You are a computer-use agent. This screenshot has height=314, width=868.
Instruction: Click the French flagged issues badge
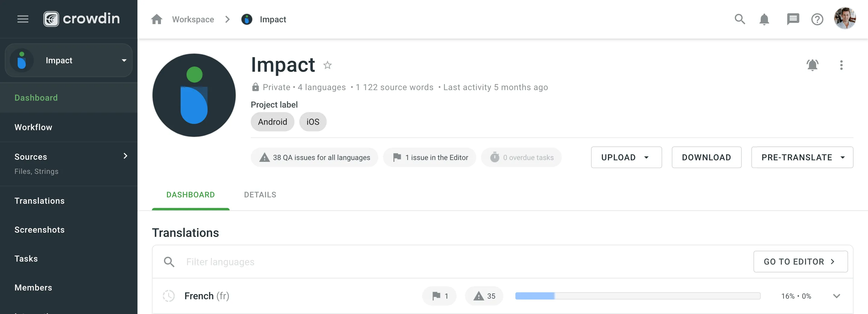(x=439, y=296)
